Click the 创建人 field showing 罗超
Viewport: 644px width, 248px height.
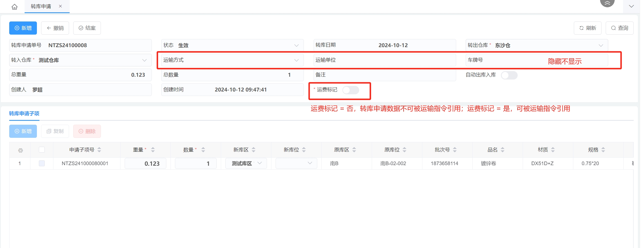80,90
